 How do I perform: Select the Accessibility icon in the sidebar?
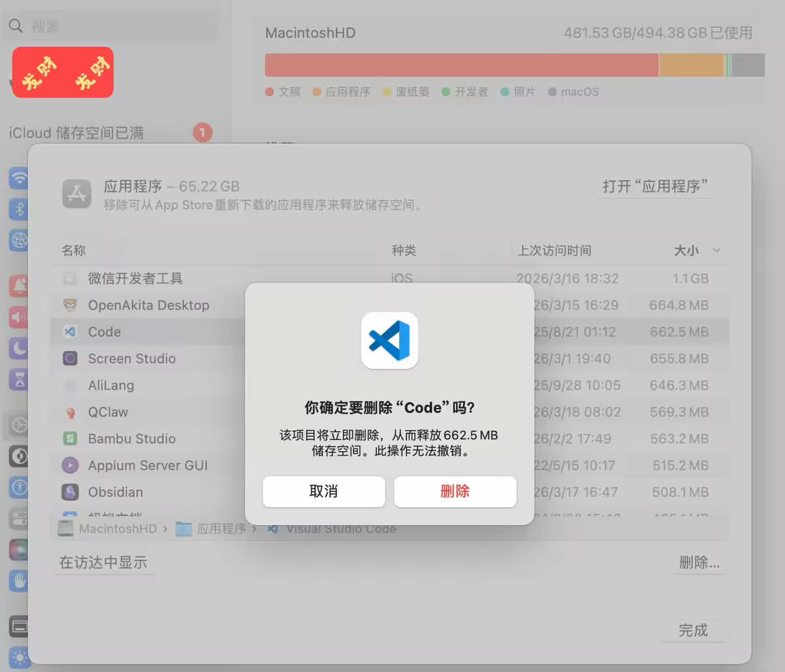tap(18, 487)
